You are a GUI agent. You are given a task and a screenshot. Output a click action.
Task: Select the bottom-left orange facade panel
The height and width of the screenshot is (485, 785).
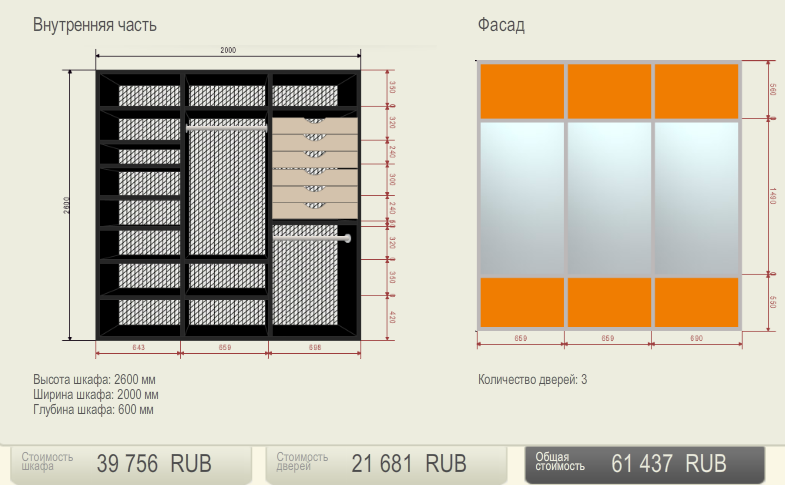click(x=522, y=302)
